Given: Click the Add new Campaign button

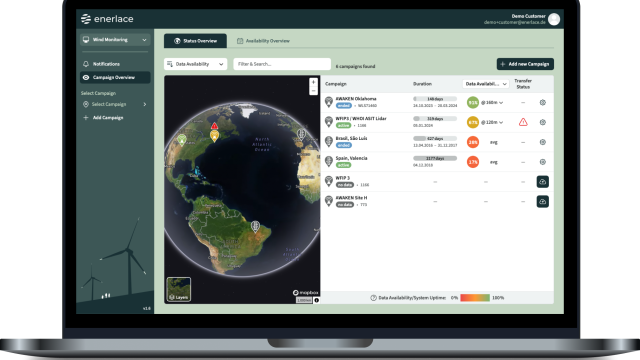Looking at the screenshot, I should [x=525, y=64].
